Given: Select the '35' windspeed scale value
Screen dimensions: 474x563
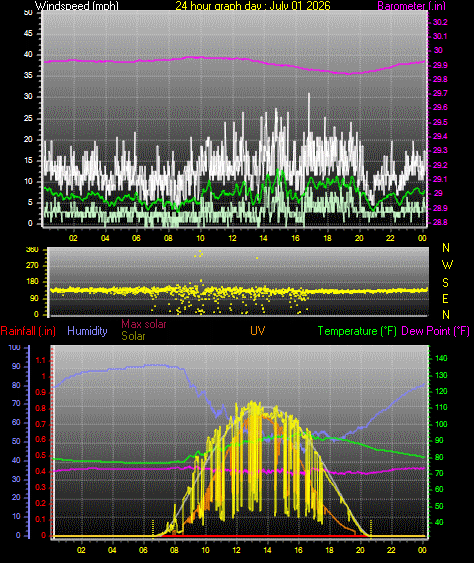Looking at the screenshot, I should [28, 75].
